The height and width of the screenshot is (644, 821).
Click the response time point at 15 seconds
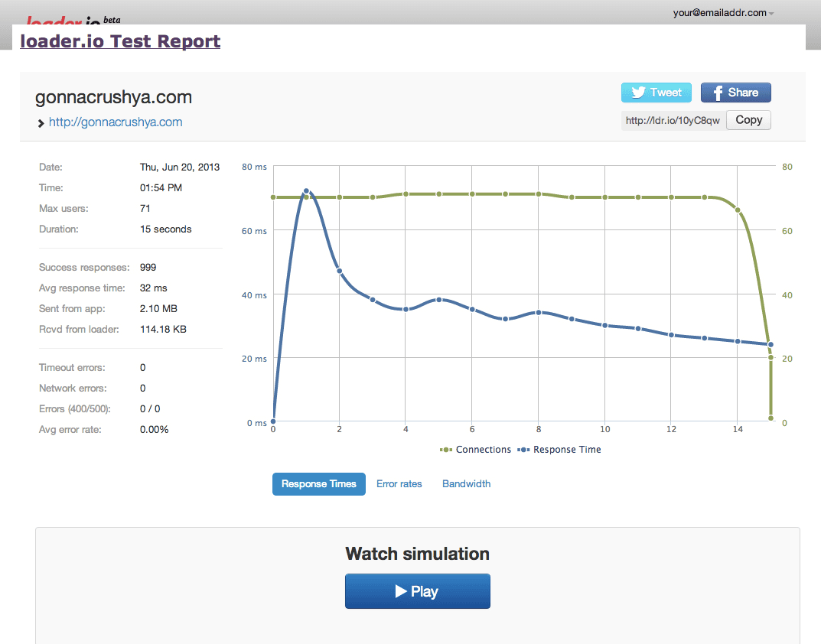click(x=771, y=345)
